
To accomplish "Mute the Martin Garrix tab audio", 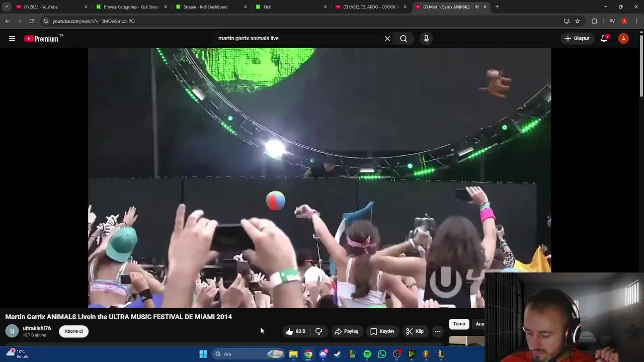I will [477, 7].
